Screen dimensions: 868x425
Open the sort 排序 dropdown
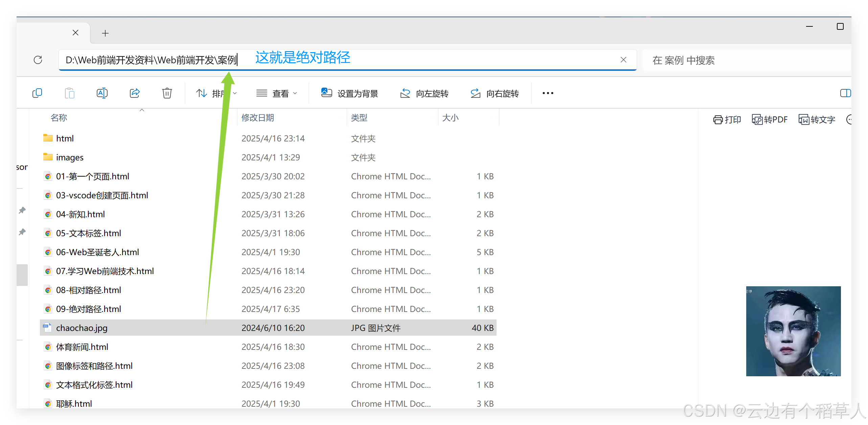coord(216,93)
